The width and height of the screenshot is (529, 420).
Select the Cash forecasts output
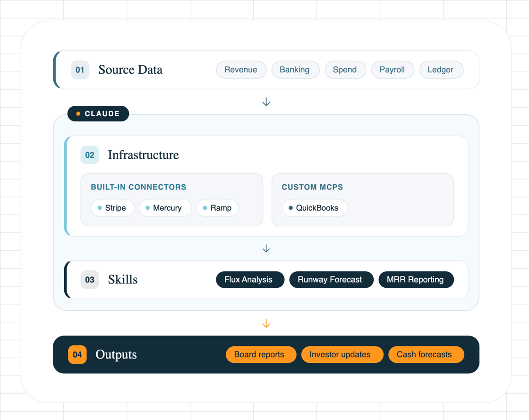click(x=426, y=354)
